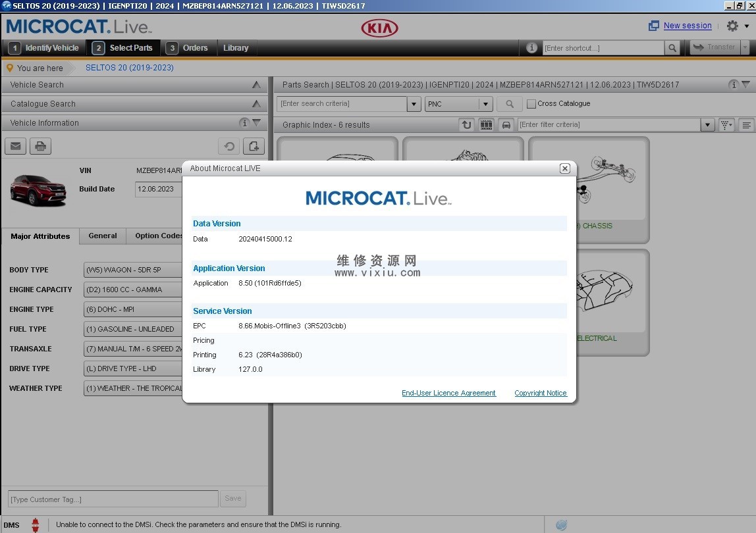
Task: Click the Parts Search info icon
Action: pos(734,85)
